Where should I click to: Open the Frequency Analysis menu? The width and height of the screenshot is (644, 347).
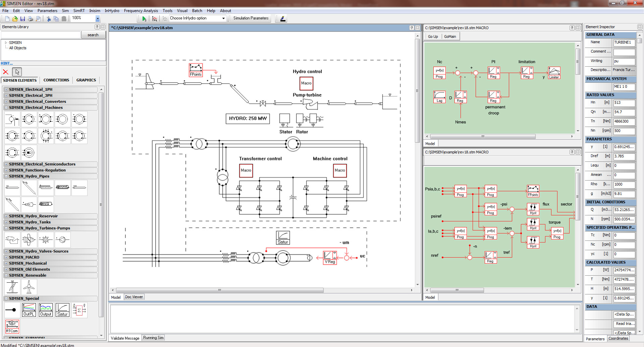pyautogui.click(x=141, y=11)
